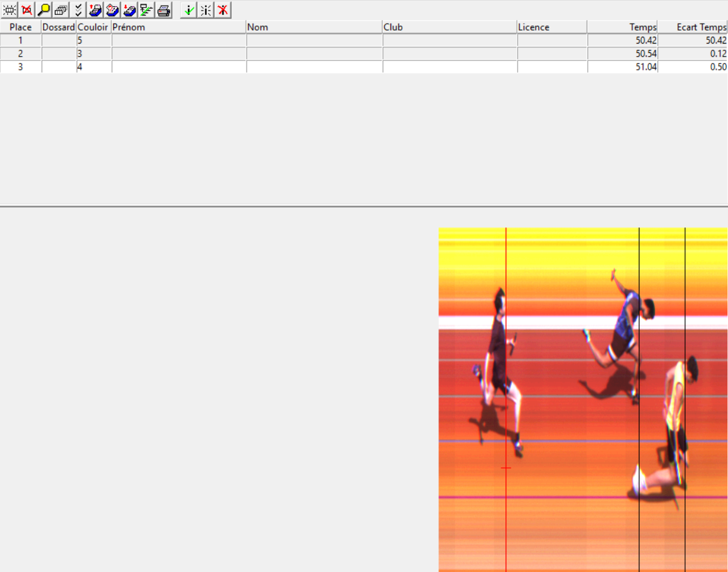This screenshot has height=572, width=728.
Task: Click the Nom field of first place row
Action: pyautogui.click(x=314, y=41)
